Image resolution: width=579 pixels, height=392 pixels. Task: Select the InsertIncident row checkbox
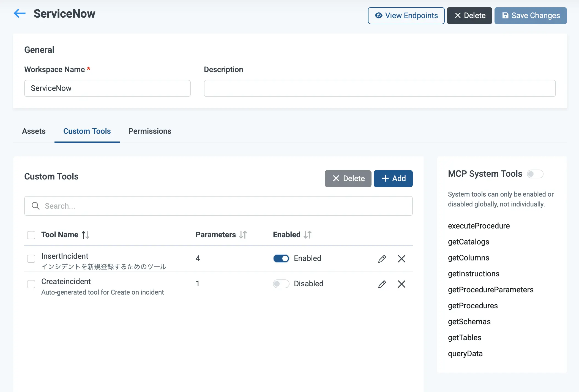click(31, 259)
